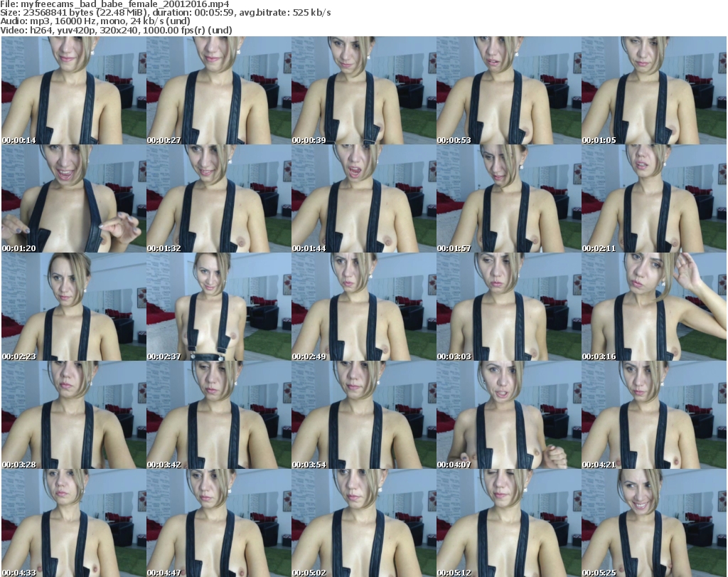Click the frame stamped 00:04:47

219,523
